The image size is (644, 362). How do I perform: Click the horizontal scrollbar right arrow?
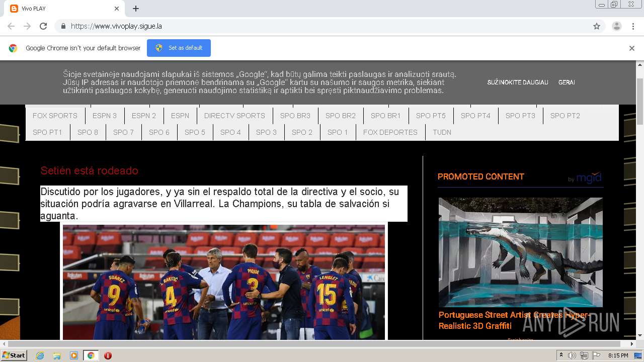(x=632, y=344)
